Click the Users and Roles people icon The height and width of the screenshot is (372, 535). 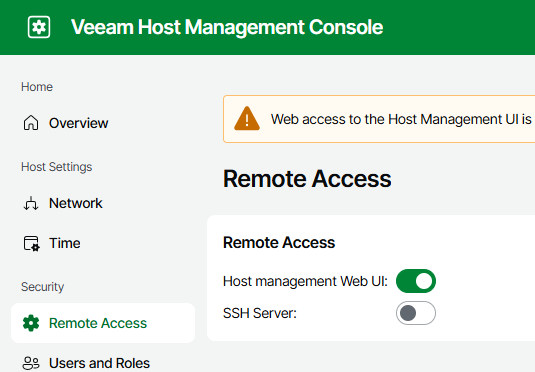[x=31, y=363]
